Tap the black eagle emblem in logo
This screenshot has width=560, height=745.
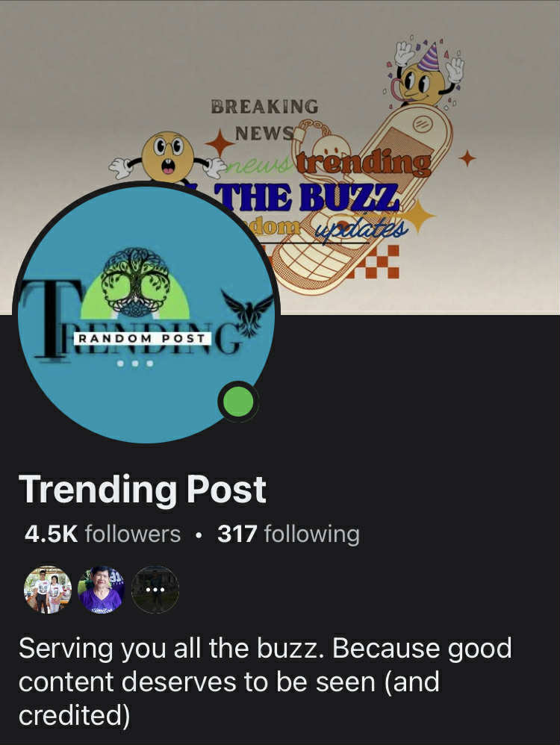[246, 313]
